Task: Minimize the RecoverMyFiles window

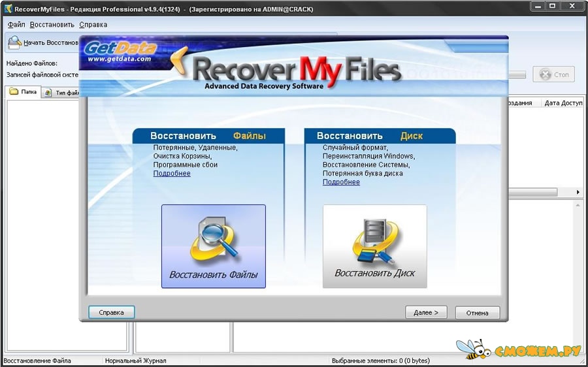Action: [538, 6]
